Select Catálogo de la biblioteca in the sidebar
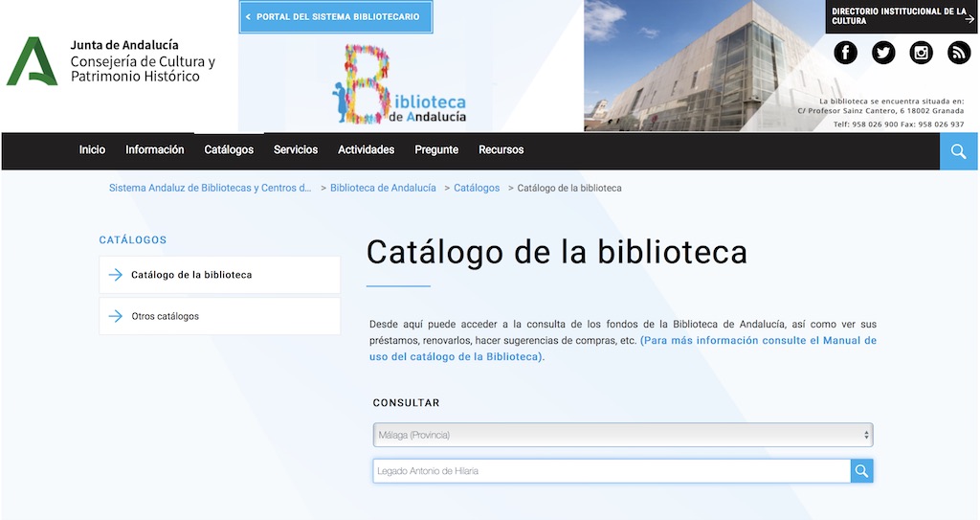This screenshot has width=980, height=520. (219, 275)
